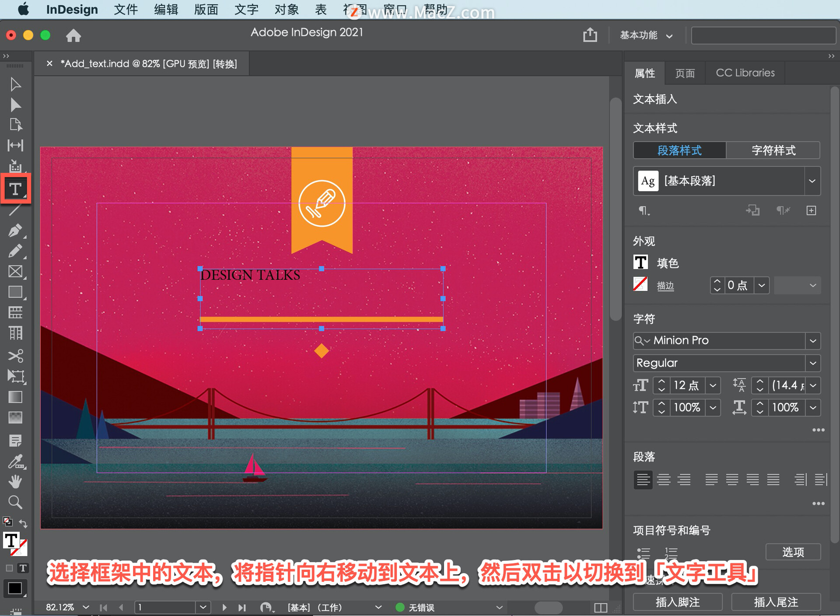Click the text fill color swatch

(640, 262)
